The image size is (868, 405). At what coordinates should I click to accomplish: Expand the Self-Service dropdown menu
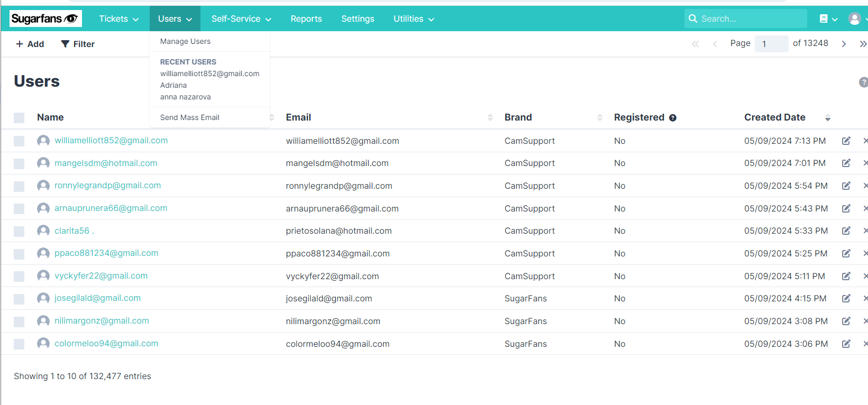pyautogui.click(x=241, y=19)
